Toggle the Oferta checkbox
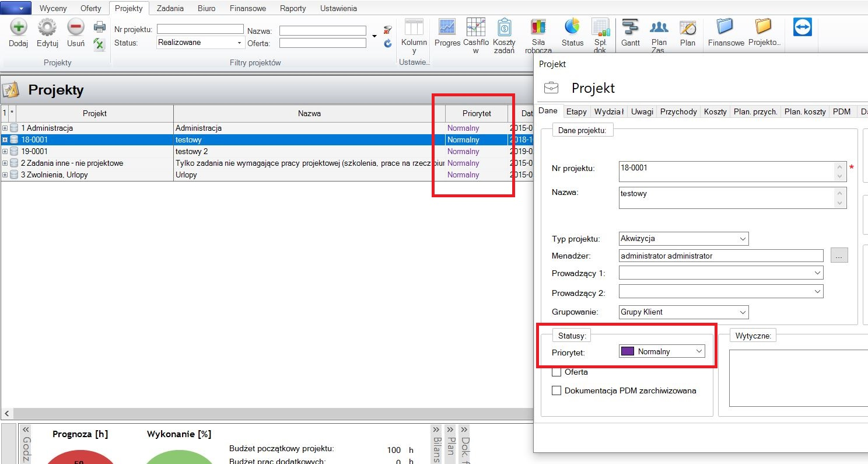This screenshot has height=464, width=868. click(556, 372)
